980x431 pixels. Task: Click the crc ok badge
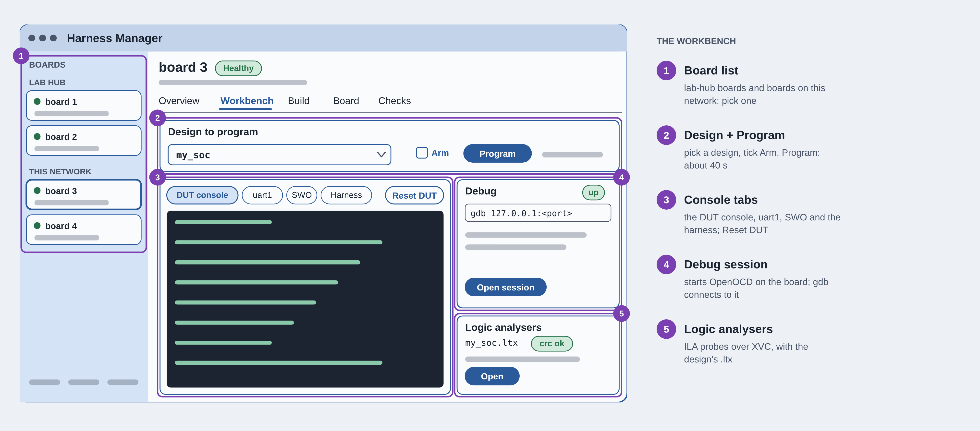[x=552, y=344]
